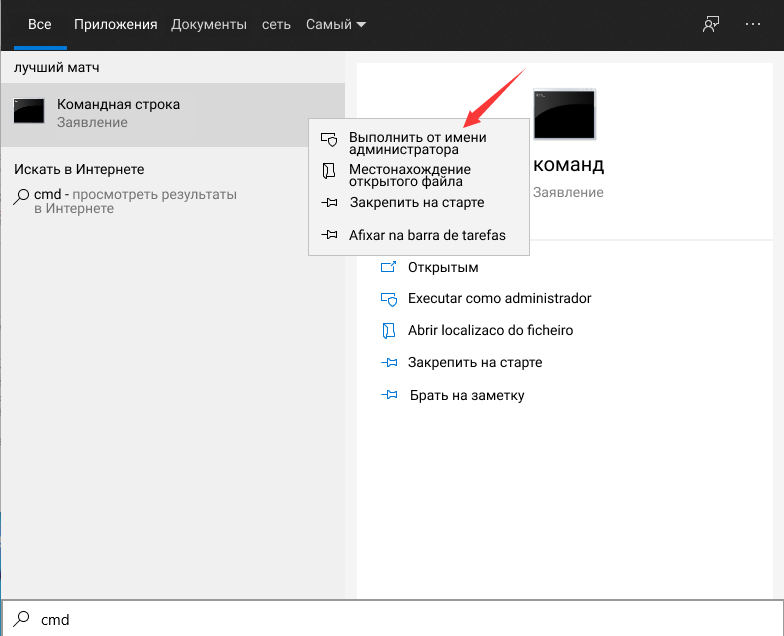
Task: Click shield icon beside Executar como administrador
Action: tap(388, 299)
